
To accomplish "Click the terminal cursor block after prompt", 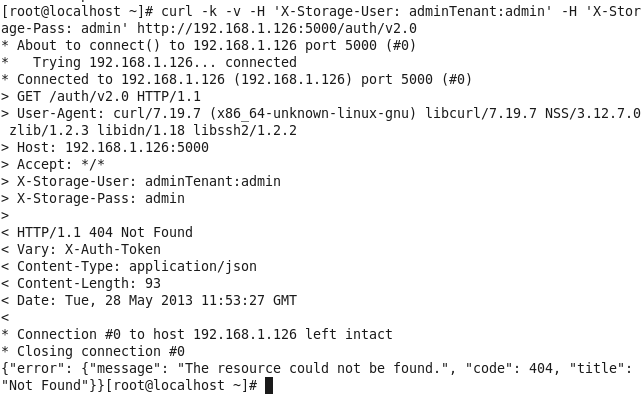I will coord(269,385).
